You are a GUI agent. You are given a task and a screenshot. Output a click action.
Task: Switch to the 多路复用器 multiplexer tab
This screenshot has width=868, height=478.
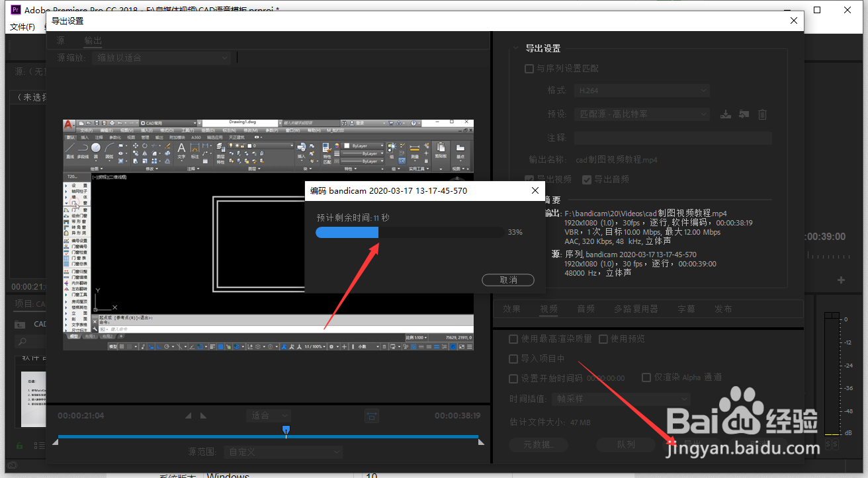coord(636,309)
